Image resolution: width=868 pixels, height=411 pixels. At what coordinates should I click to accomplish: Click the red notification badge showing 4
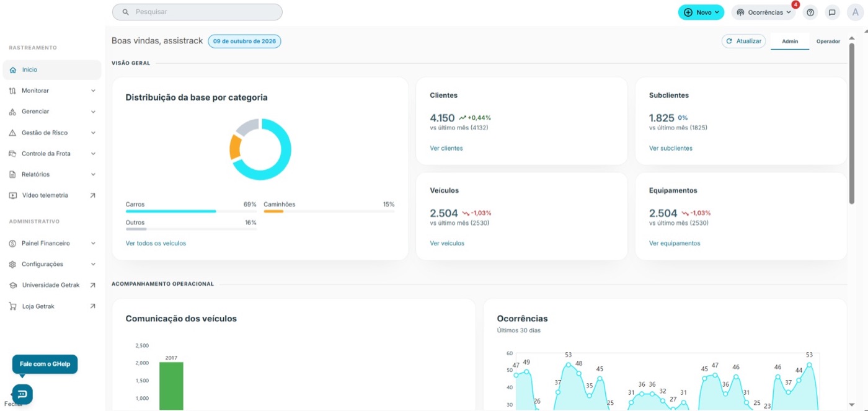(795, 4)
